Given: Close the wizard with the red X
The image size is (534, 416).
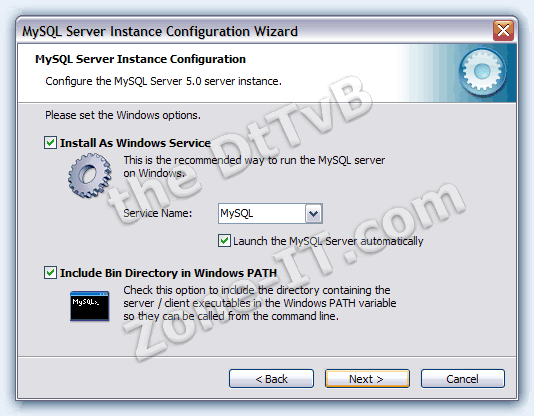Looking at the screenshot, I should coord(503,31).
